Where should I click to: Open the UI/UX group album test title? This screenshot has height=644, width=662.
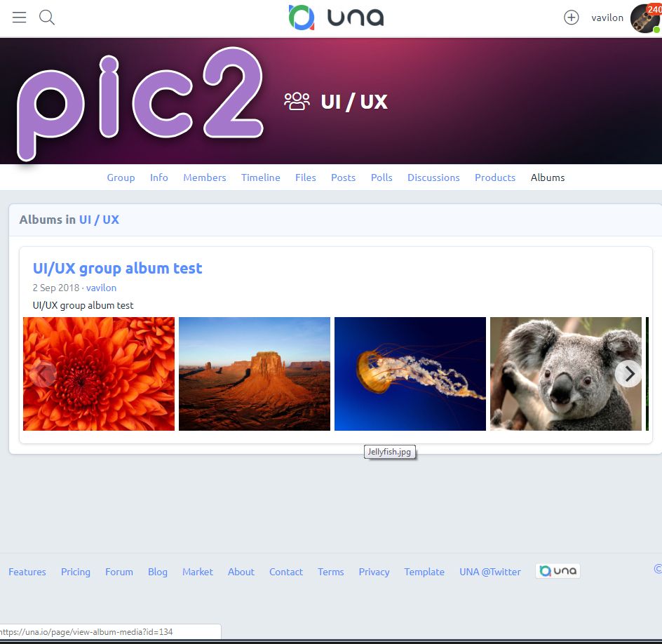(117, 268)
